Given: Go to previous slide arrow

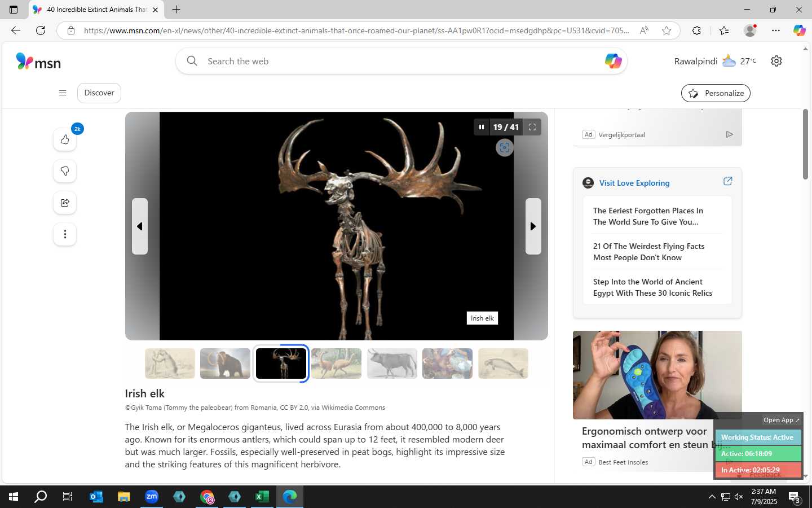Looking at the screenshot, I should pos(140,226).
